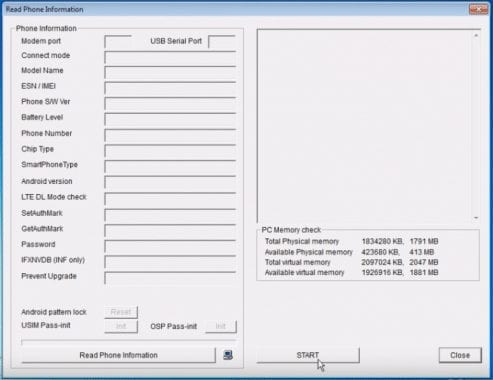The image size is (493, 380).
Task: Click the SmartPhoneType field
Action: (x=170, y=166)
